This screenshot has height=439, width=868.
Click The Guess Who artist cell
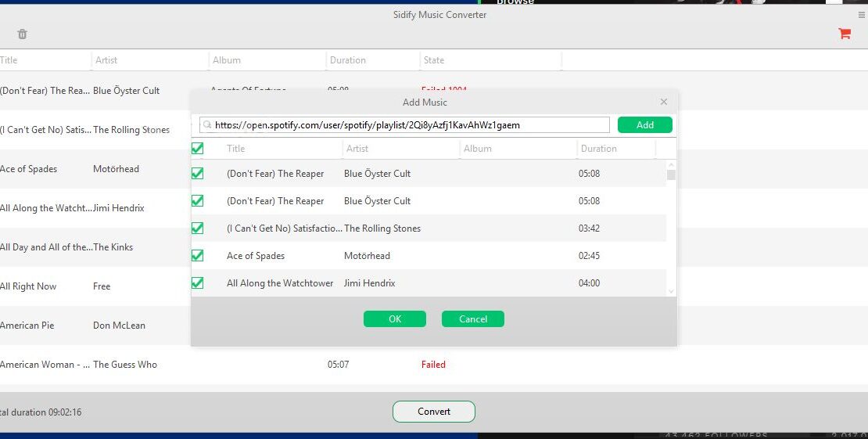(125, 364)
